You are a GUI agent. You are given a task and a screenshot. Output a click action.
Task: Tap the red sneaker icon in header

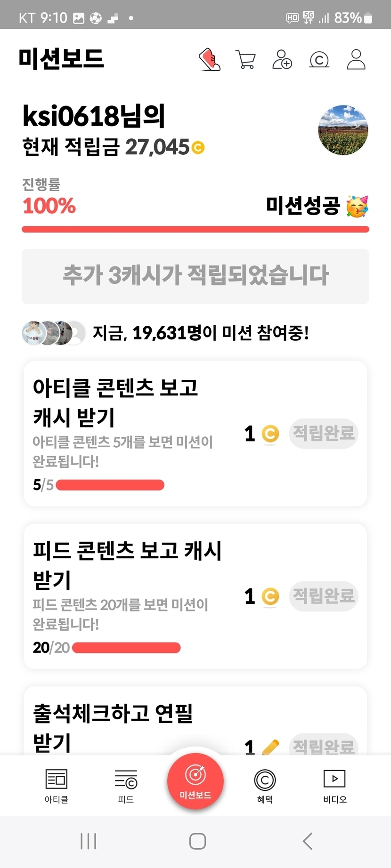tap(210, 60)
